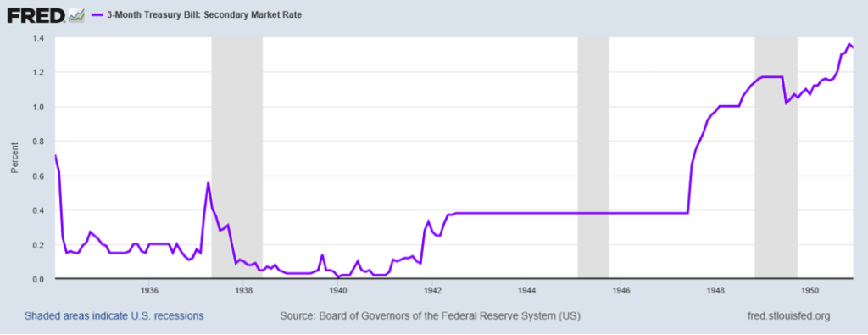Click the 1948-1949 recession shaded band

(x=776, y=158)
